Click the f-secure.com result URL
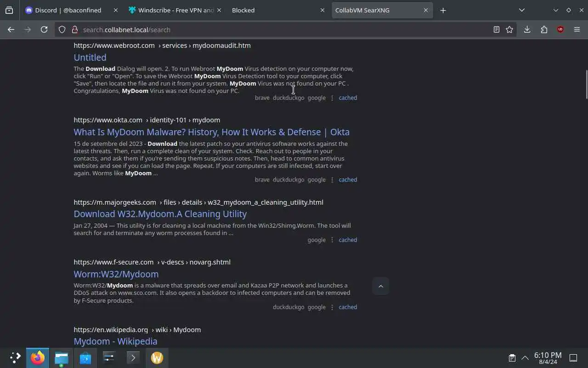 152,262
